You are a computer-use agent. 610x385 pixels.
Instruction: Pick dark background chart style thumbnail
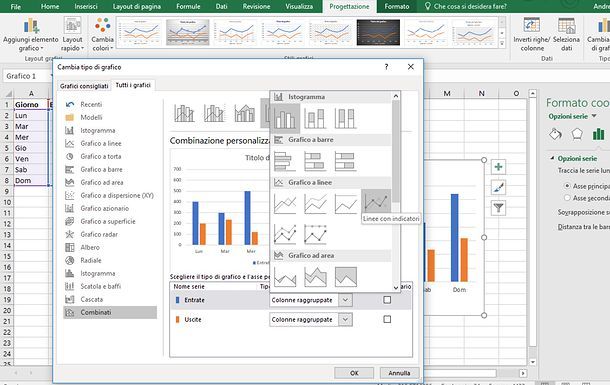tap(378, 33)
